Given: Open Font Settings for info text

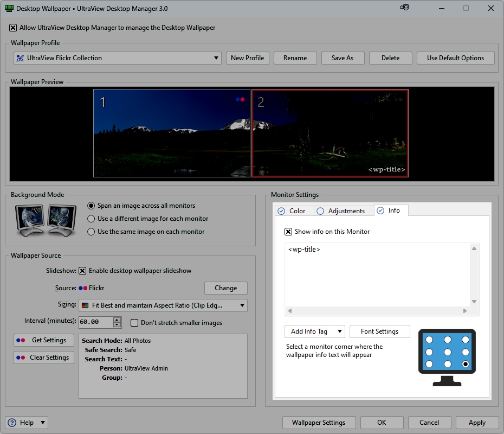Looking at the screenshot, I should (379, 331).
